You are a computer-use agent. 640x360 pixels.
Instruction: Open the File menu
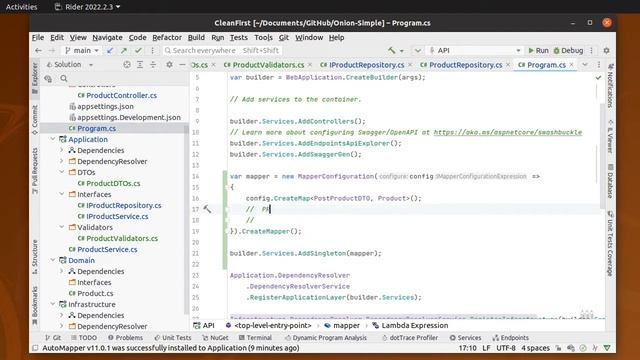(38, 38)
